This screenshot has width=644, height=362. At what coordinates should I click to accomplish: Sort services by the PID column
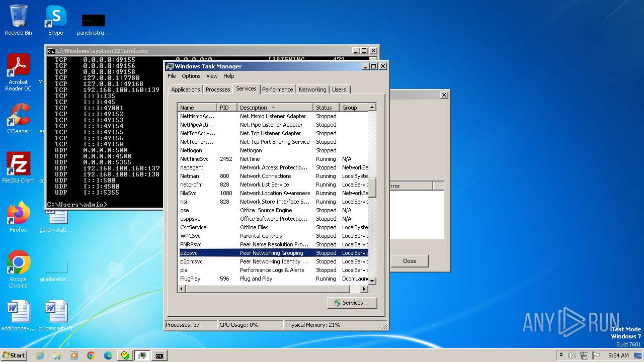227,108
